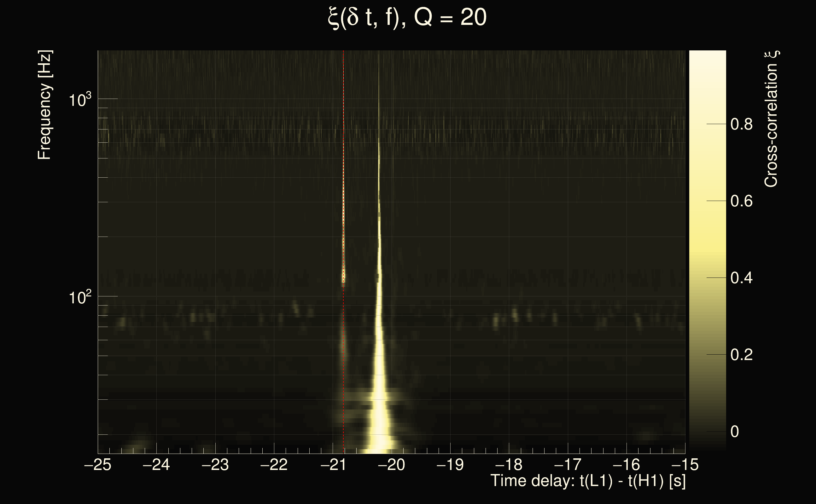The image size is (816, 504).
Task: Click the −20 time delay tick label
Action: [392, 465]
